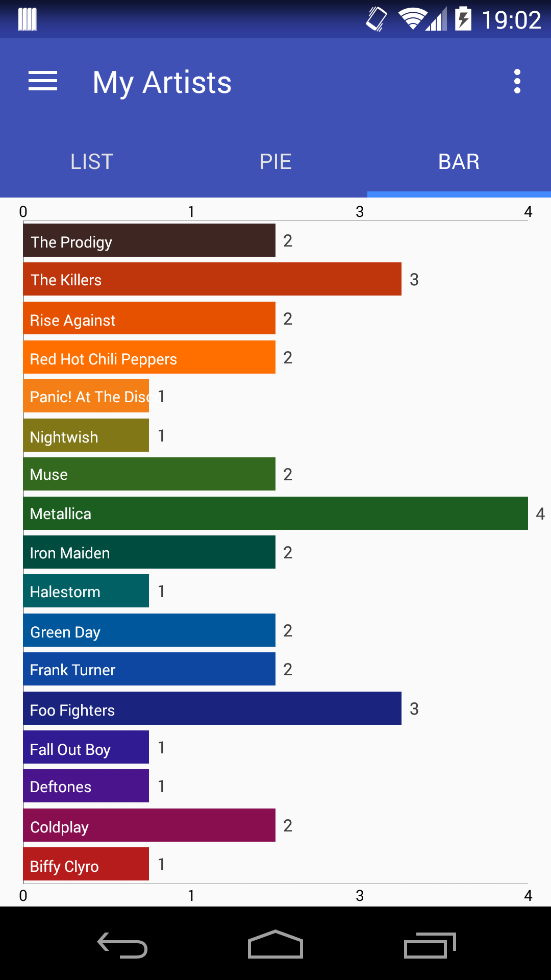This screenshot has width=551, height=980.
Task: Tap the screen rotation status icon
Action: coord(377,19)
